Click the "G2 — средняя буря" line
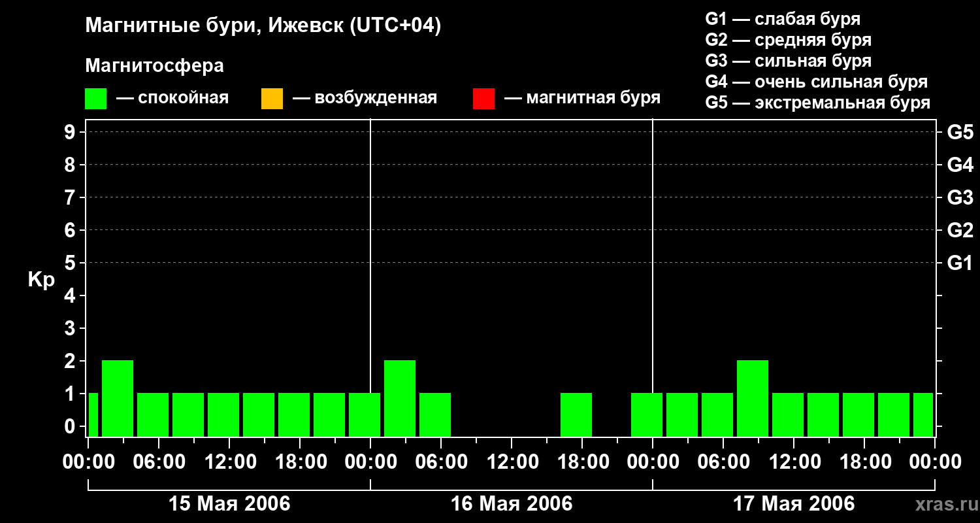Image resolution: width=980 pixels, height=523 pixels. [x=788, y=40]
